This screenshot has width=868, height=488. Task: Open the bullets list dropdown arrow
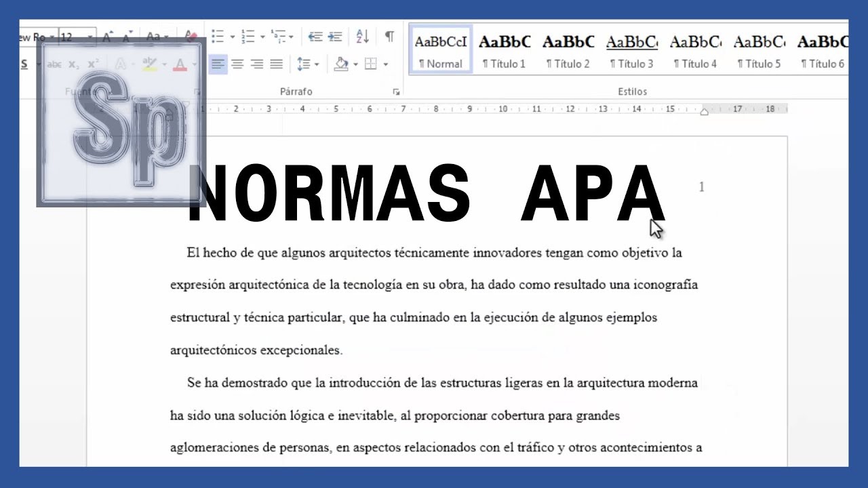(232, 37)
